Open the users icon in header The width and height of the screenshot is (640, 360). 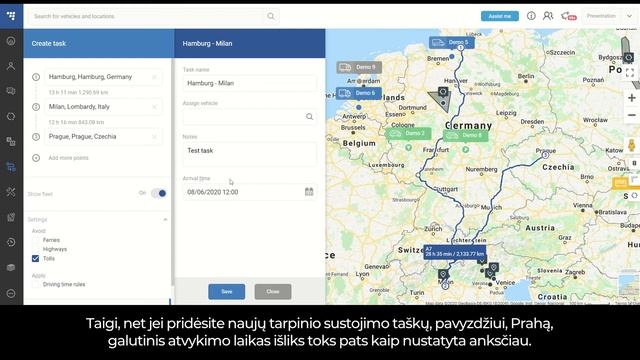coord(548,16)
